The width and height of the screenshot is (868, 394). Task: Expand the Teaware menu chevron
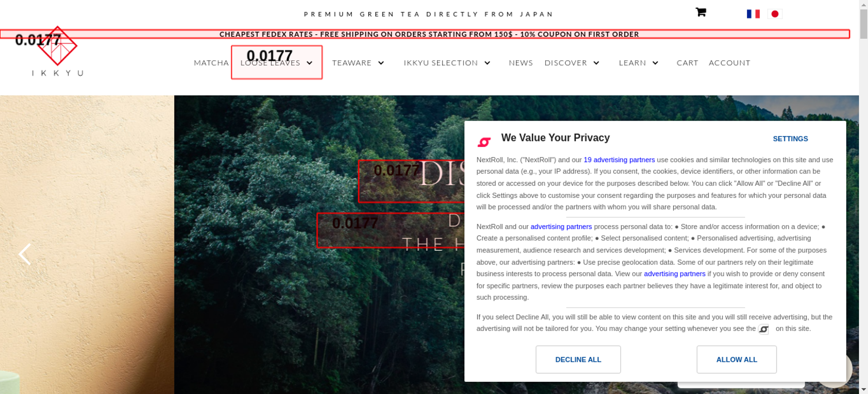pos(381,63)
